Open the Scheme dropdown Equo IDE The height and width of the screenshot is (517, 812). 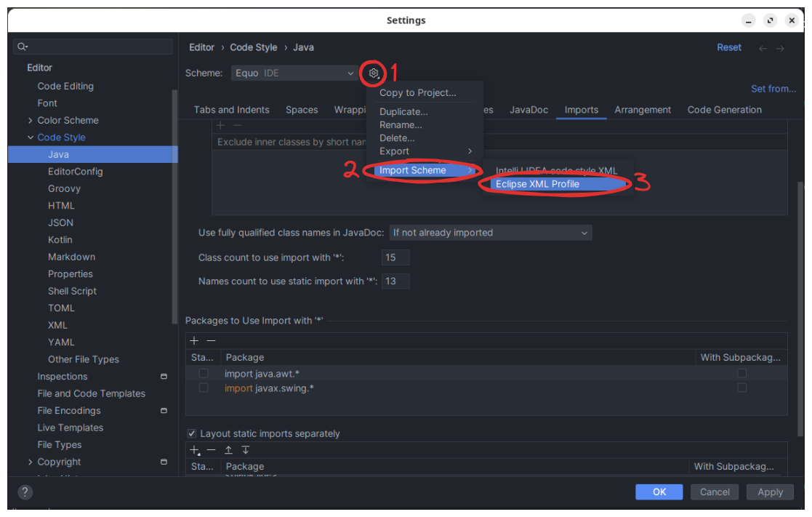pos(294,73)
